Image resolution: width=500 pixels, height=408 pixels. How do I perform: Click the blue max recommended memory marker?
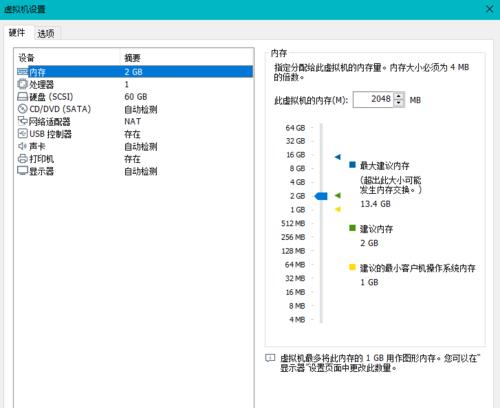(338, 157)
